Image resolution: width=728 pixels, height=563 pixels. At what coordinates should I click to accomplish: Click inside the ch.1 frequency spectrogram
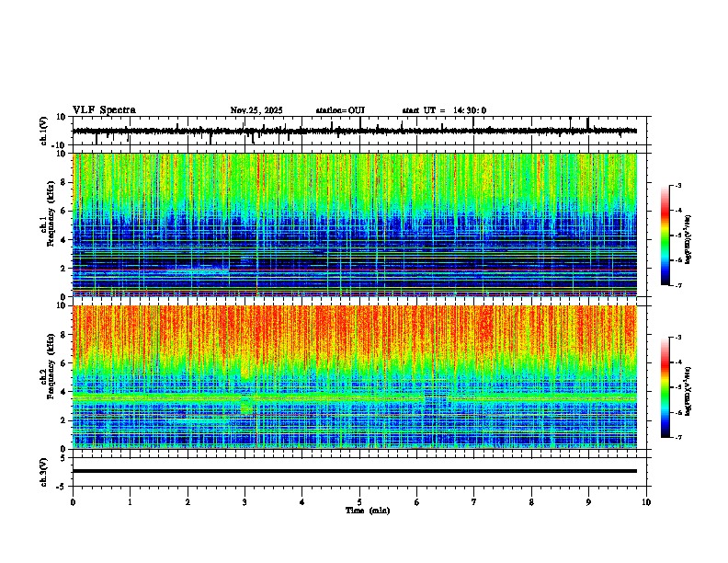pos(354,224)
